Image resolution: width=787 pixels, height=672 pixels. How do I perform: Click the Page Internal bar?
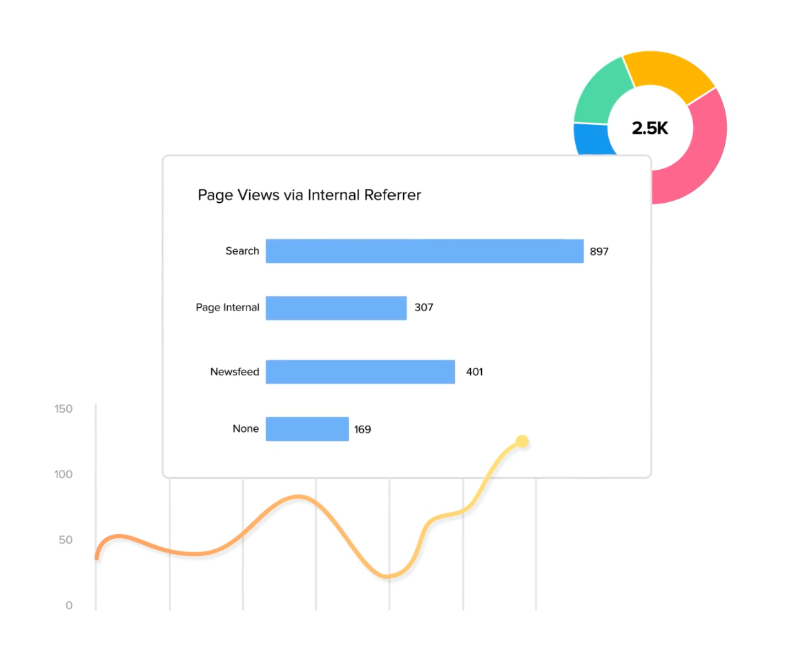point(336,308)
